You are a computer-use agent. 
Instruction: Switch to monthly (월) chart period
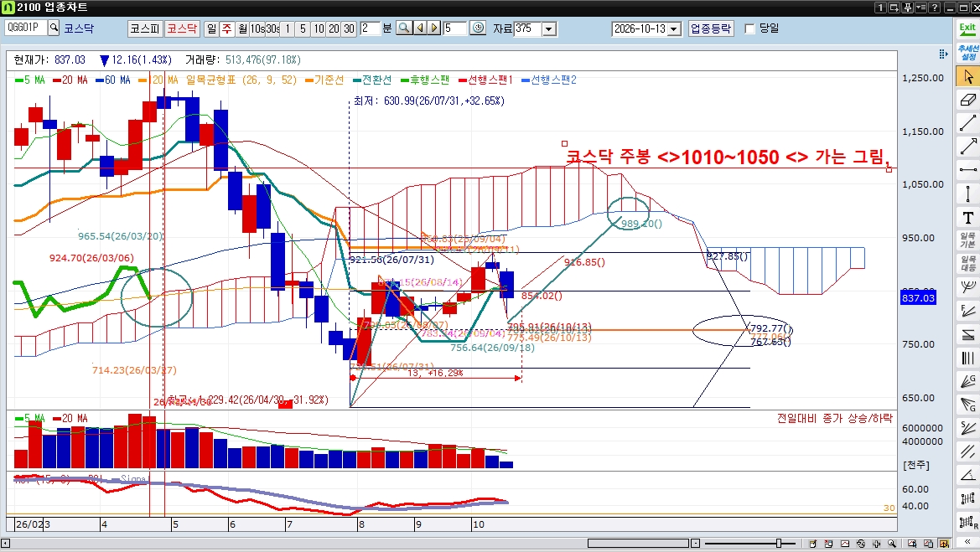point(242,28)
